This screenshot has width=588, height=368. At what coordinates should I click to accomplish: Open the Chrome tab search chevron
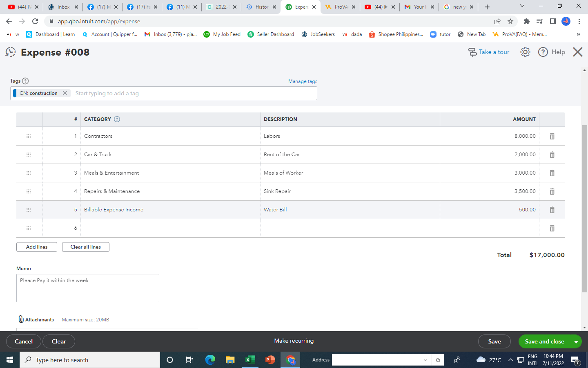coord(522,6)
